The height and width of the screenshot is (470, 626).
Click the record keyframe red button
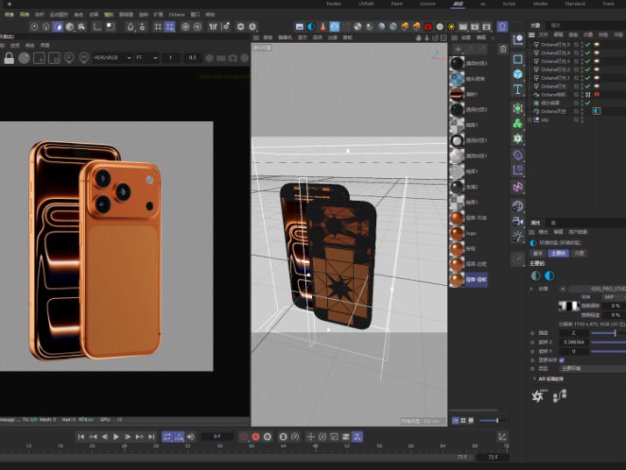pos(255,437)
